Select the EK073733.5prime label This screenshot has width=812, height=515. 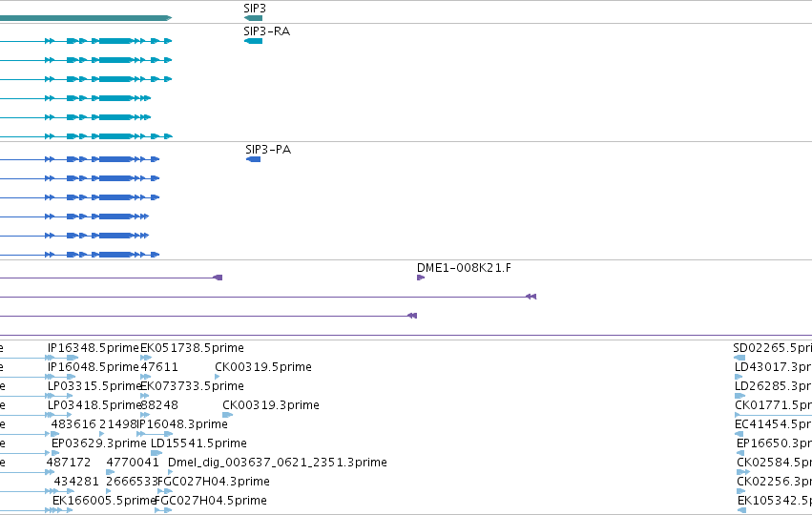192,386
